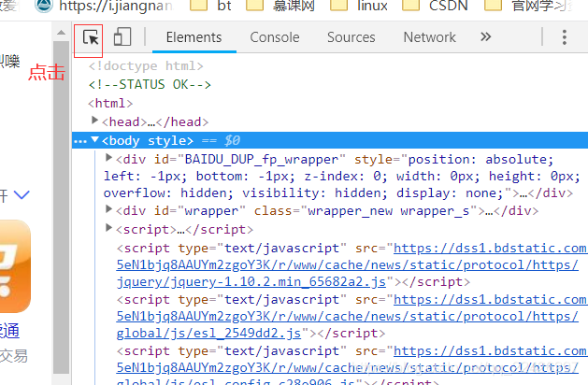Expand the blue chevron on page
The image size is (588, 385).
tap(22, 194)
